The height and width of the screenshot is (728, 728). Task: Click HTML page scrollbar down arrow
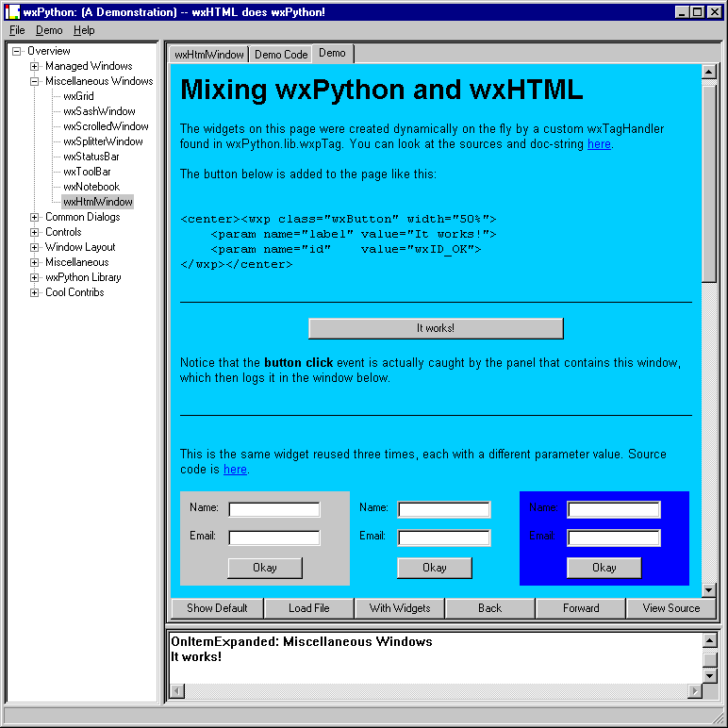click(x=709, y=590)
